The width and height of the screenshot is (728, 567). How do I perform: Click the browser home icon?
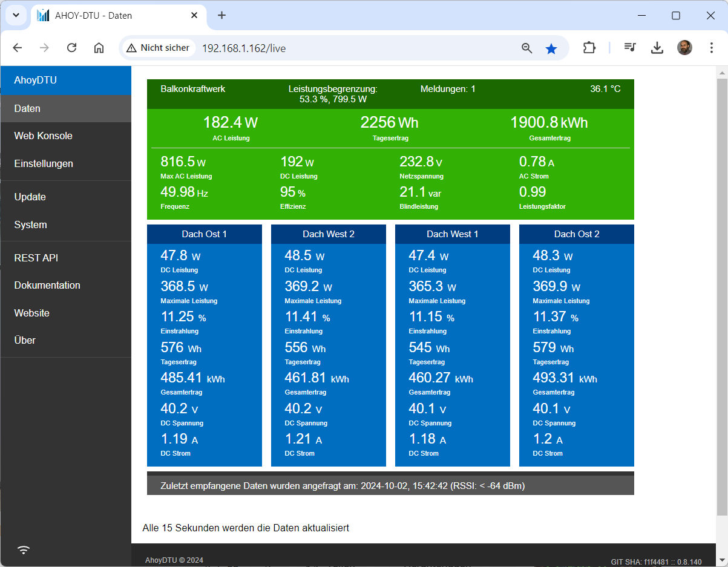pyautogui.click(x=99, y=48)
